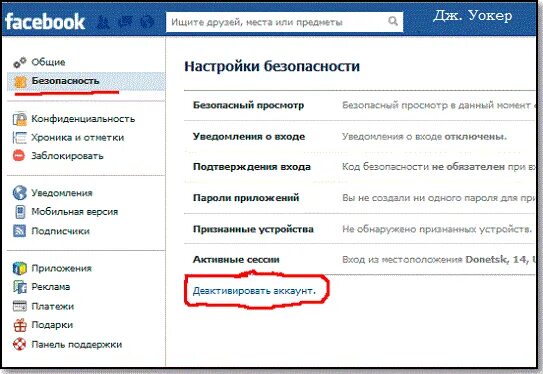
Task: Expand Признанные устройства setting row
Action: coord(360,229)
